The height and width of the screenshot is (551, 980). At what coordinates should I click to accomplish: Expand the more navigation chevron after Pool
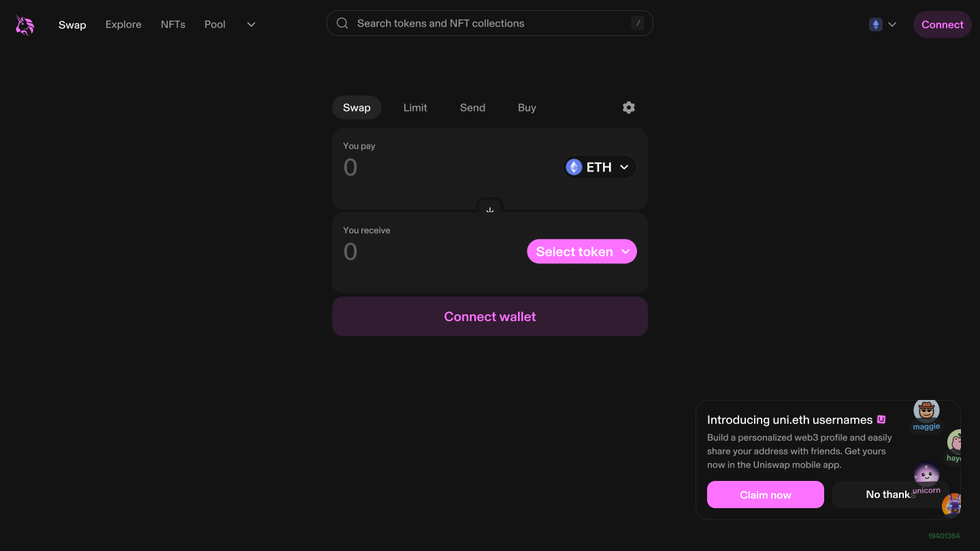tap(251, 24)
